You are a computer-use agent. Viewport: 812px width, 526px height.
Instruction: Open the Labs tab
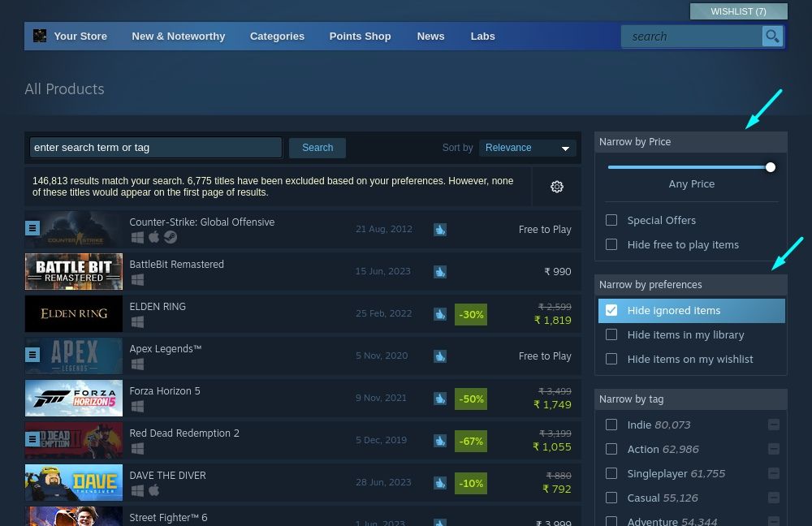click(x=482, y=37)
